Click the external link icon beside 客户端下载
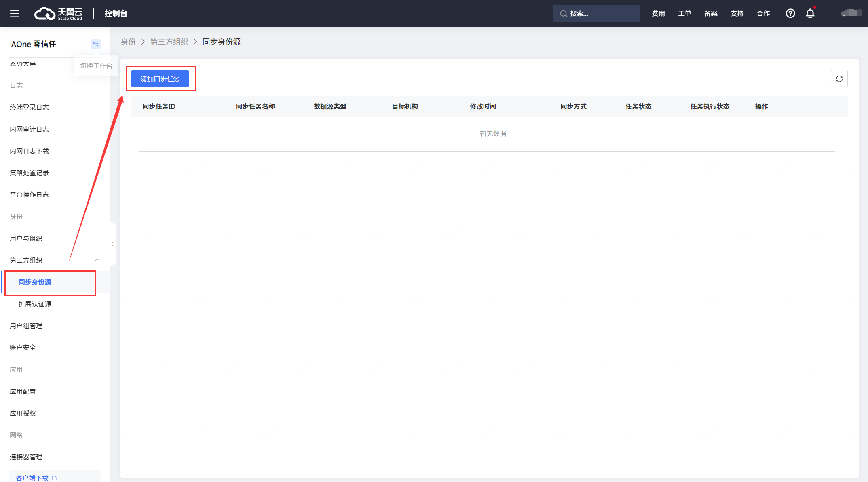The width and height of the screenshot is (868, 482). click(54, 478)
